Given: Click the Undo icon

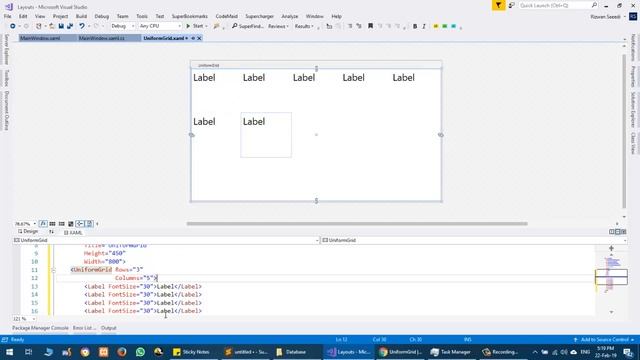Looking at the screenshot, I should tap(82, 26).
